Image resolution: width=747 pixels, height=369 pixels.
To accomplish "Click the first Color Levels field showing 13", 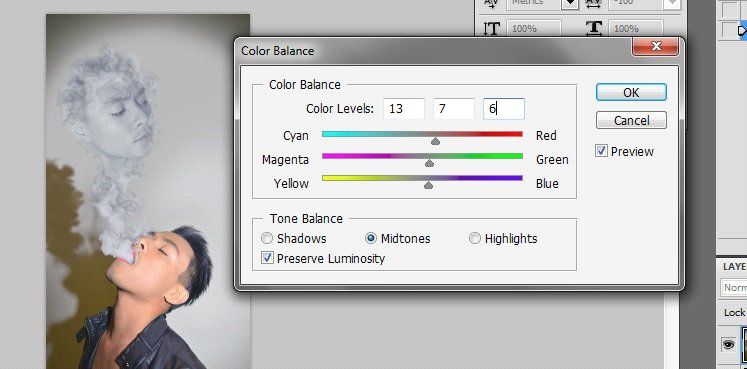I will point(404,109).
